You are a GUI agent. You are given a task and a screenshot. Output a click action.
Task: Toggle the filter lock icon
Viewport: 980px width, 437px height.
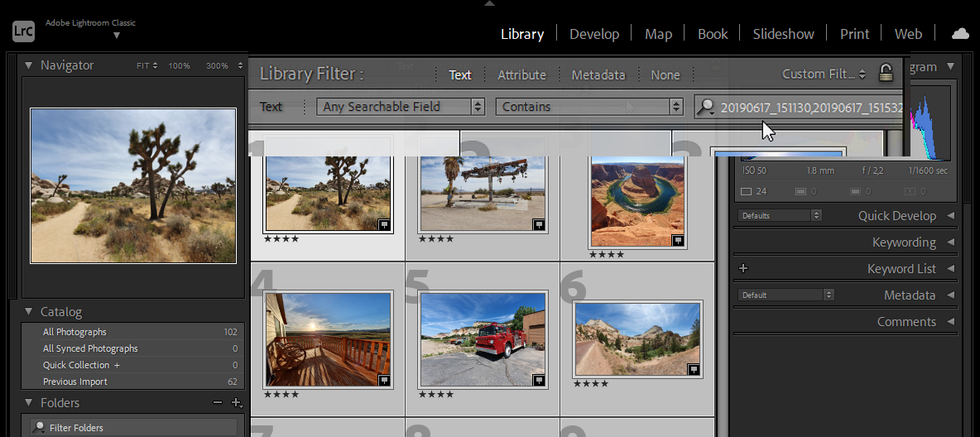tap(886, 73)
